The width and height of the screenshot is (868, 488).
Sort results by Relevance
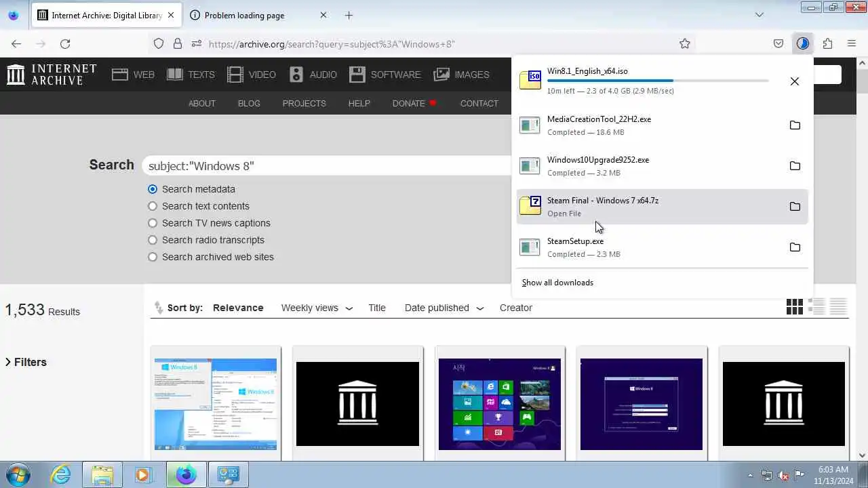click(238, 308)
